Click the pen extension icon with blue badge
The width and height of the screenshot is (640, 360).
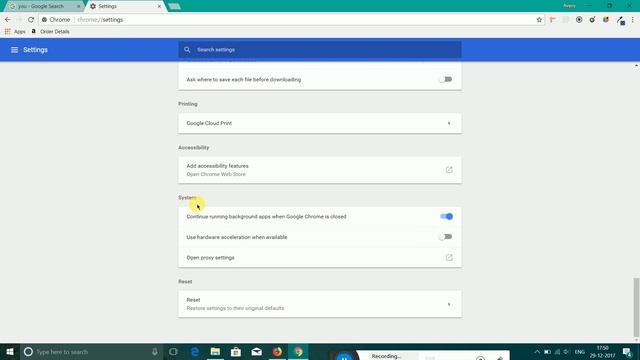(x=620, y=20)
